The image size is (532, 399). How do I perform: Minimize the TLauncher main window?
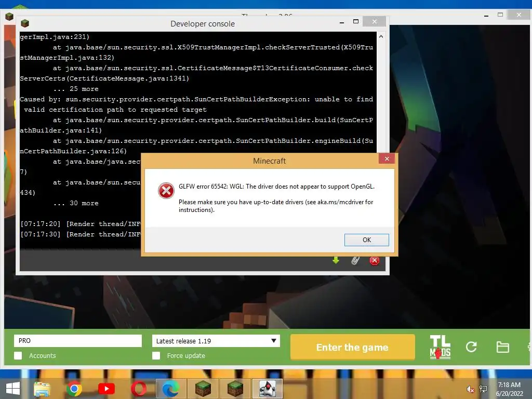point(486,15)
